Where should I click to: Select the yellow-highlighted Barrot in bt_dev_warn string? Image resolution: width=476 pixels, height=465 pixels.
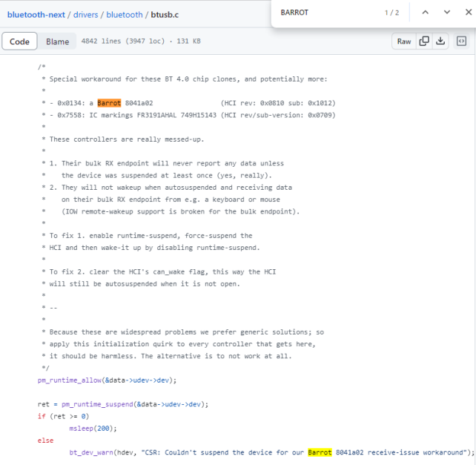coord(320,452)
